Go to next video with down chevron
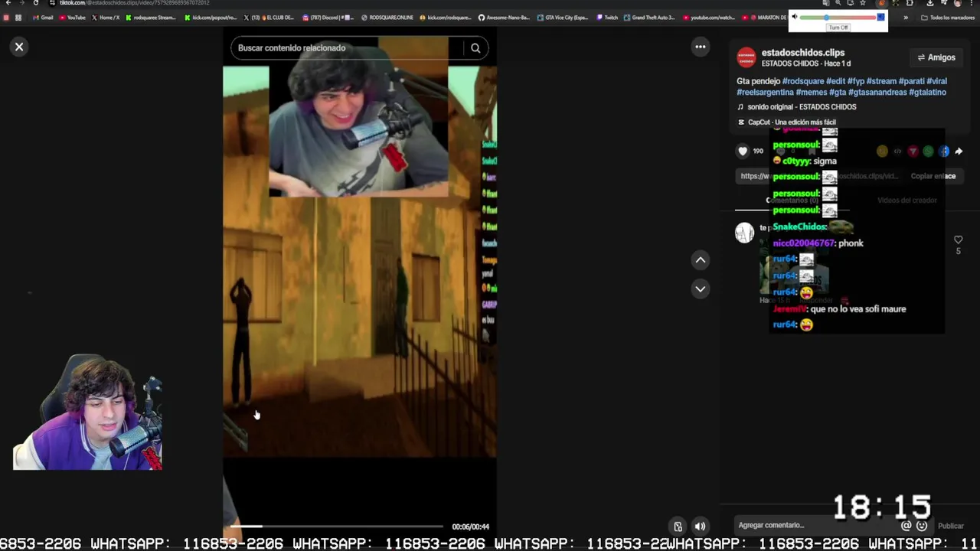 click(700, 289)
